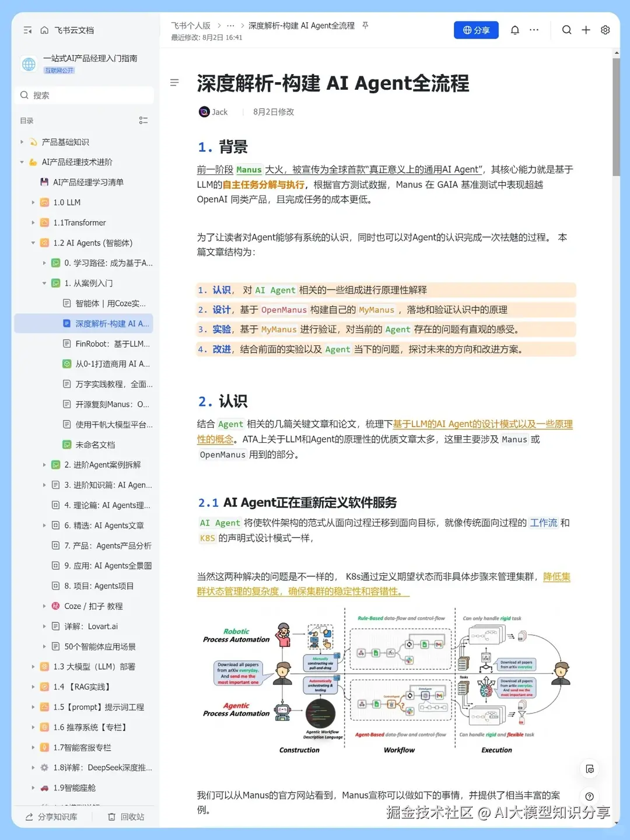Collapse 1.2 AI Agents (智能体) folder
The height and width of the screenshot is (840, 630).
coord(33,243)
